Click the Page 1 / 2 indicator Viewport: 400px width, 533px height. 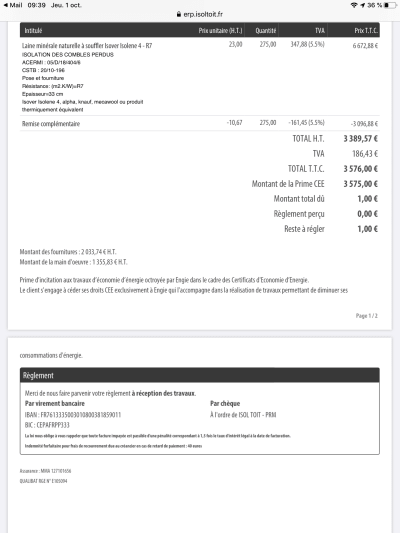[x=367, y=316]
